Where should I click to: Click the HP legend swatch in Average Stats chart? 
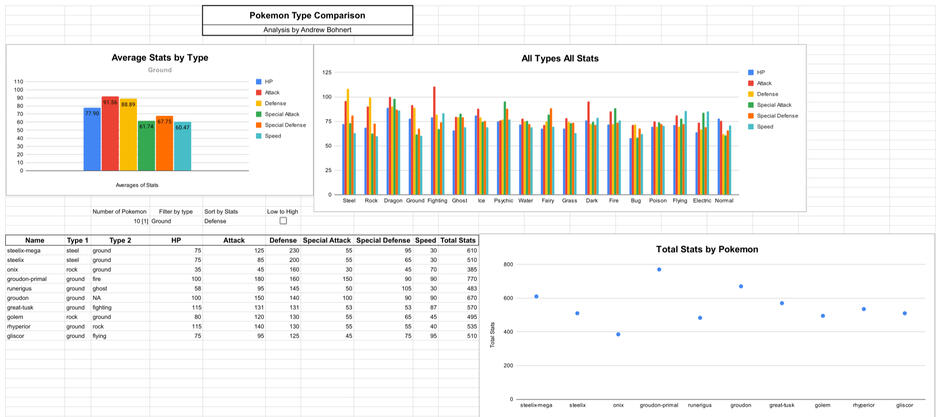pos(258,80)
